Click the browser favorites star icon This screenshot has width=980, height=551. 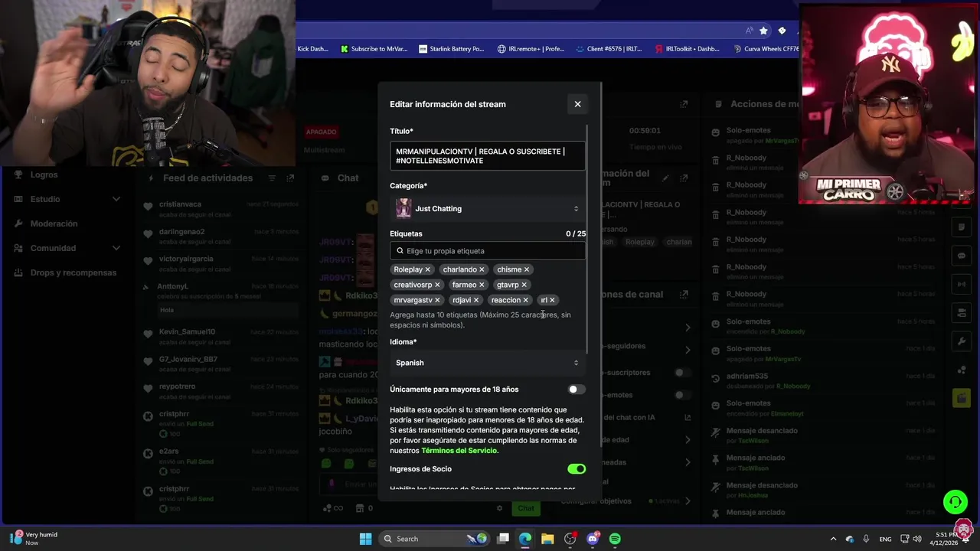coord(763,31)
